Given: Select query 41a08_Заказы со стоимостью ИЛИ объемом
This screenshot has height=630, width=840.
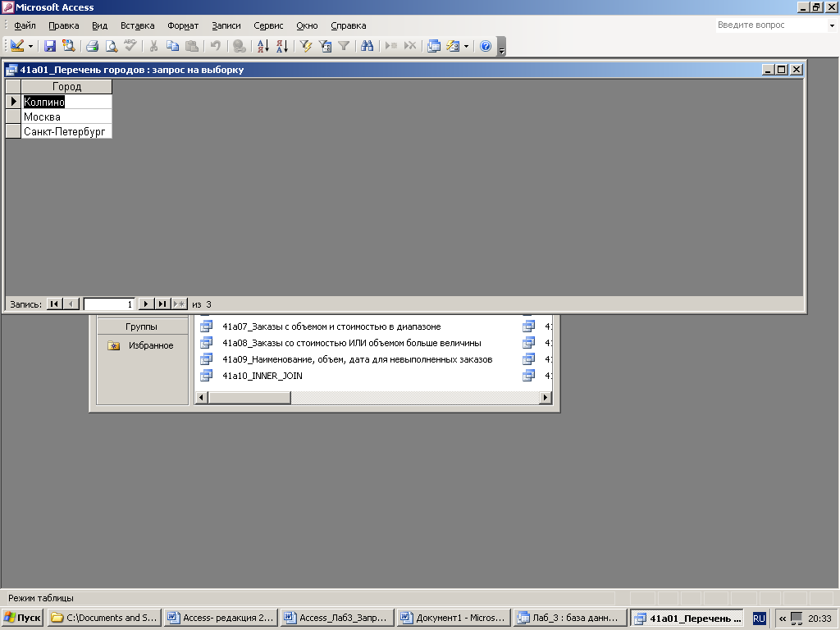Looking at the screenshot, I should (x=351, y=343).
